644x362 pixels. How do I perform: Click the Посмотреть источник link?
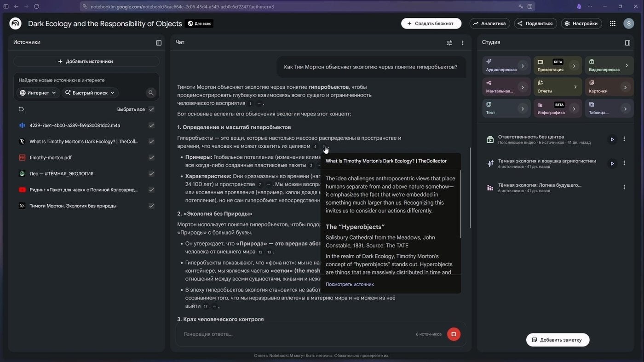(x=350, y=284)
